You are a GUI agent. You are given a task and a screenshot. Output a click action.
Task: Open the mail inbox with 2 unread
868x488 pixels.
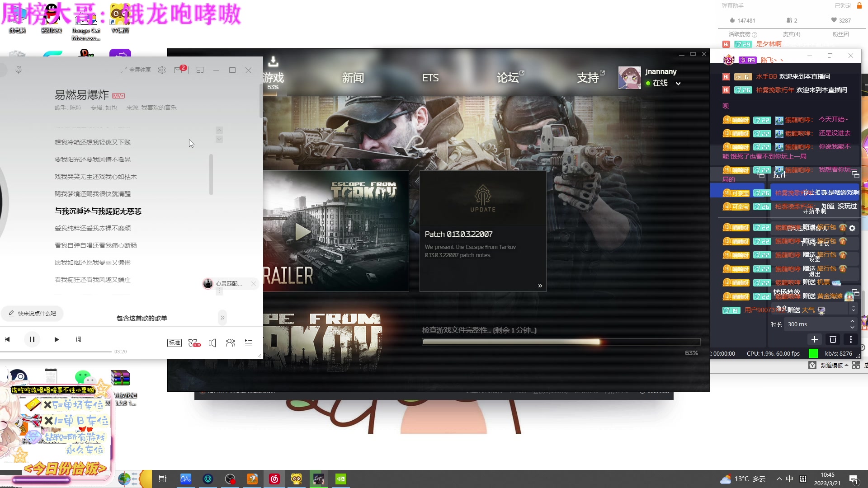pyautogui.click(x=179, y=70)
